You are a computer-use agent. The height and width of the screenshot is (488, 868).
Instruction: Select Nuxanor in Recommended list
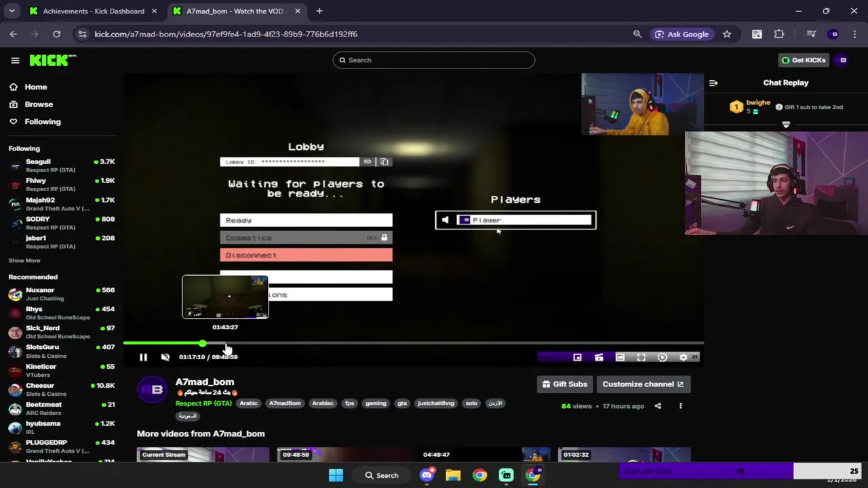[x=61, y=294]
